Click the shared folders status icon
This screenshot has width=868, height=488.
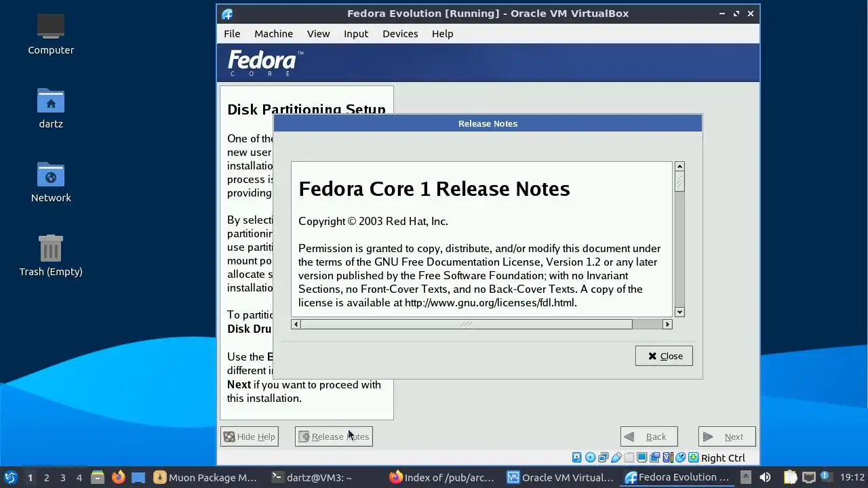[x=629, y=457]
